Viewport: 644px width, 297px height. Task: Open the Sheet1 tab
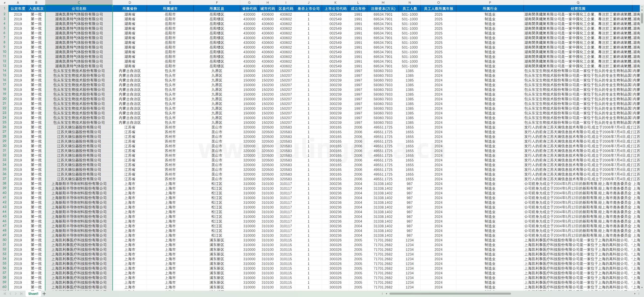click(x=33, y=293)
